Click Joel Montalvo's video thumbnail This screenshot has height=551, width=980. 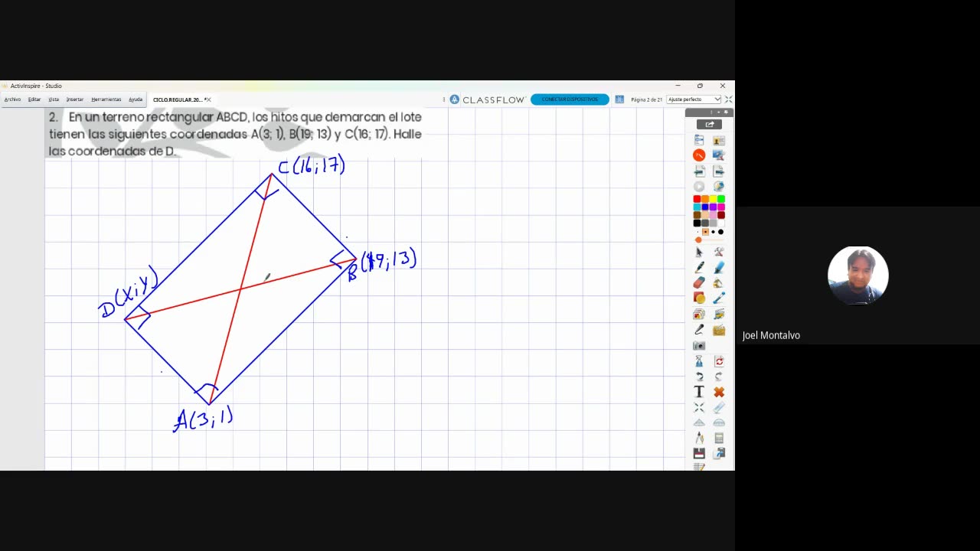857,275
